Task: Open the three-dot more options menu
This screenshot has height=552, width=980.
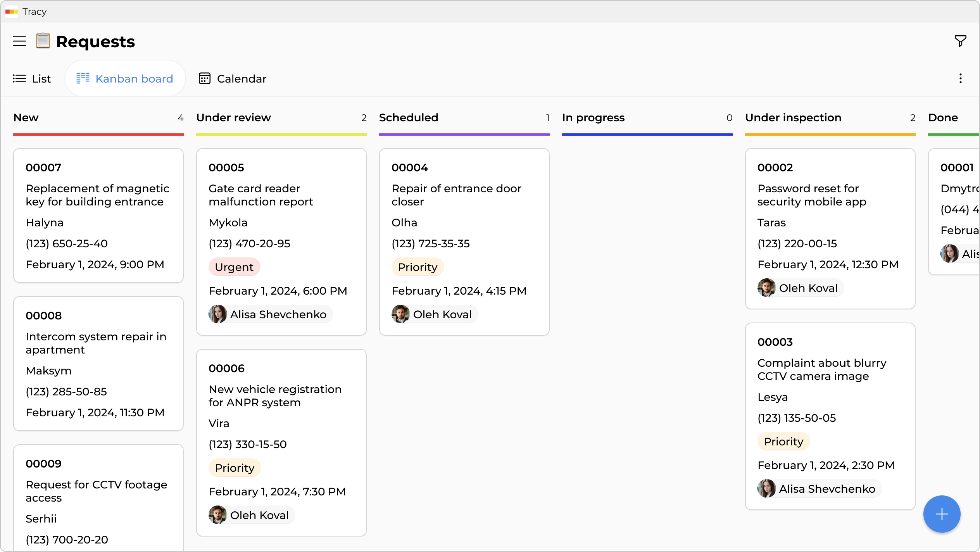Action: (x=960, y=79)
